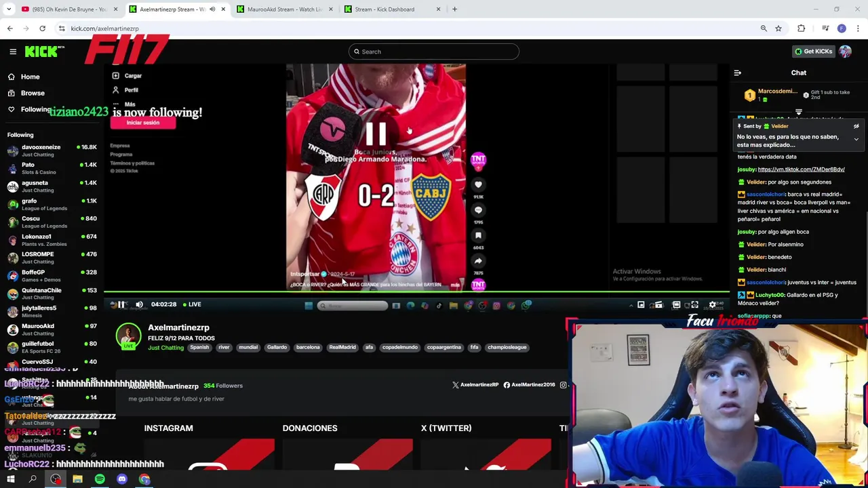Open josuby's TikTok link in chat
Image resolution: width=868 pixels, height=488 pixels.
pyautogui.click(x=801, y=169)
